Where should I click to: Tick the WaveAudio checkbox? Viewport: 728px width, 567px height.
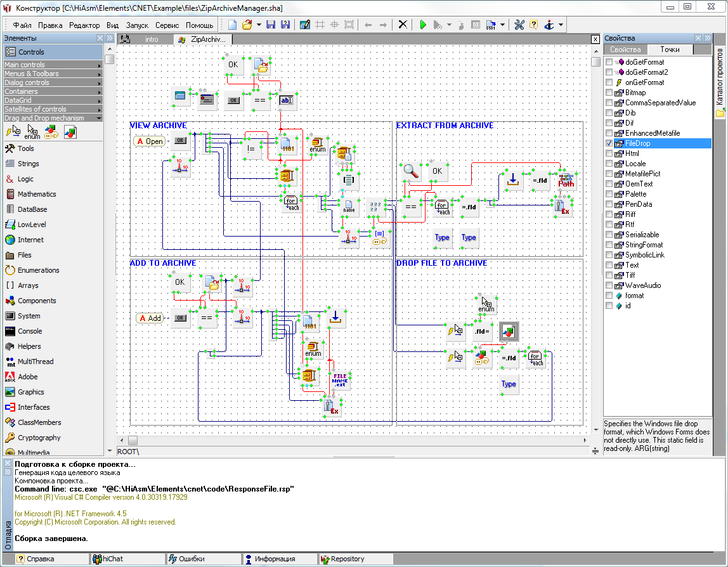[x=609, y=285]
